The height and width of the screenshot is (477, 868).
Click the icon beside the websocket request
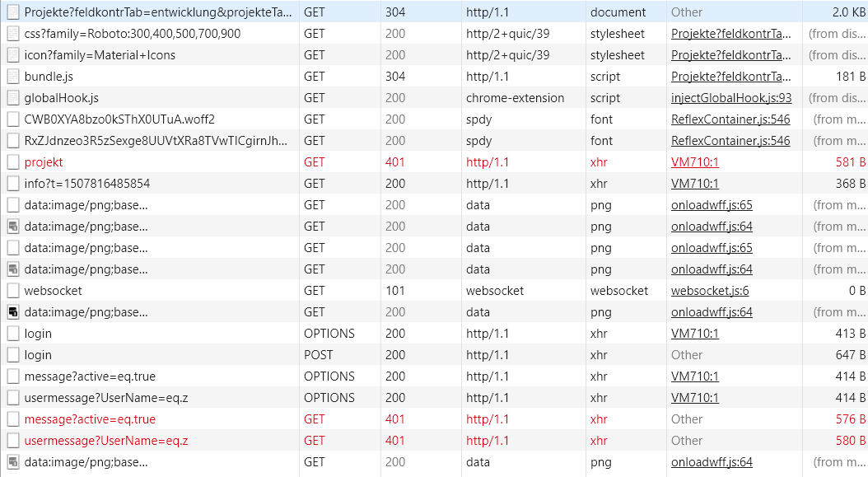[12, 290]
